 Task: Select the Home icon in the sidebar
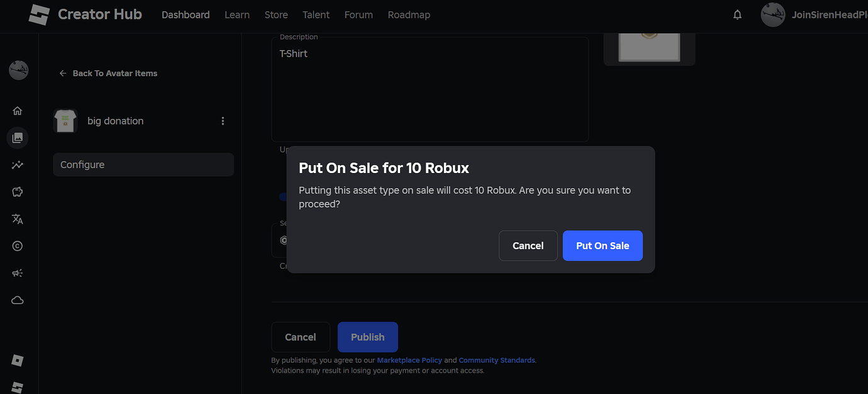(18, 110)
